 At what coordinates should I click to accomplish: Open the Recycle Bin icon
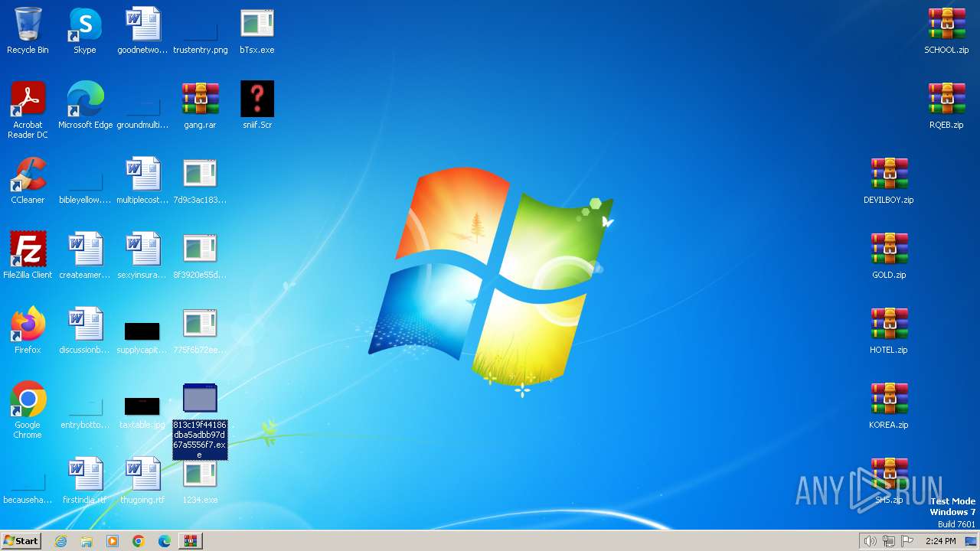[28, 24]
